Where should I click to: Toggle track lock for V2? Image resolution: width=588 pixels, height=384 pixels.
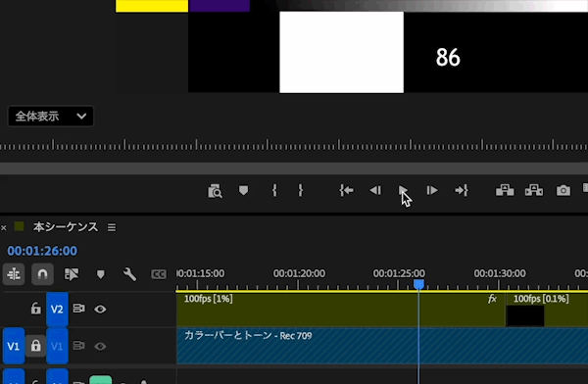pos(35,309)
